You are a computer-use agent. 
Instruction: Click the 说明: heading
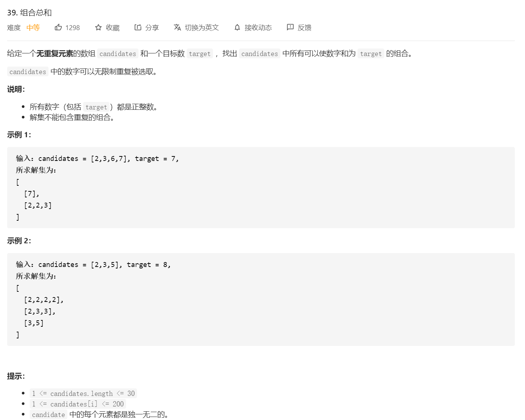point(16,89)
